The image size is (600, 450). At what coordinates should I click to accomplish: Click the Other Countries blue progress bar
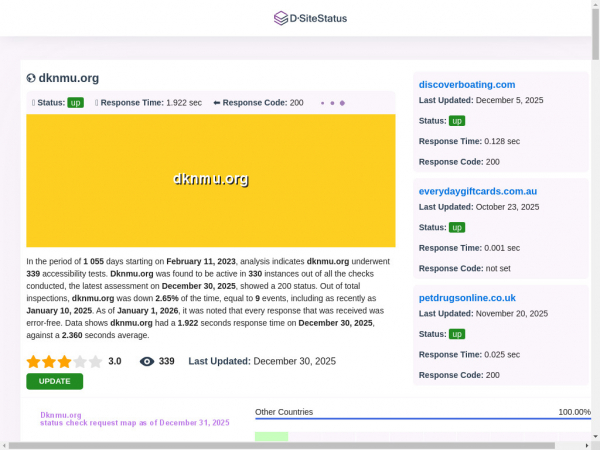(x=422, y=419)
